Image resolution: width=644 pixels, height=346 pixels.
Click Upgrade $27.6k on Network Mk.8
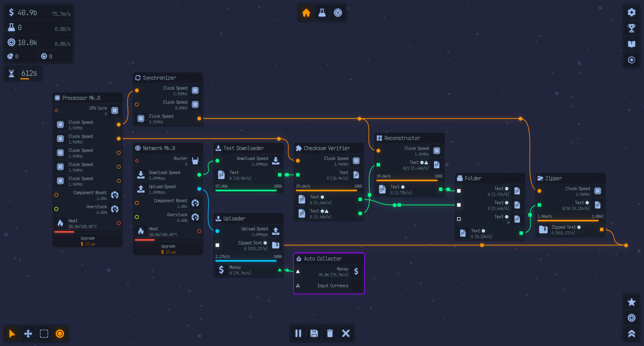point(168,249)
